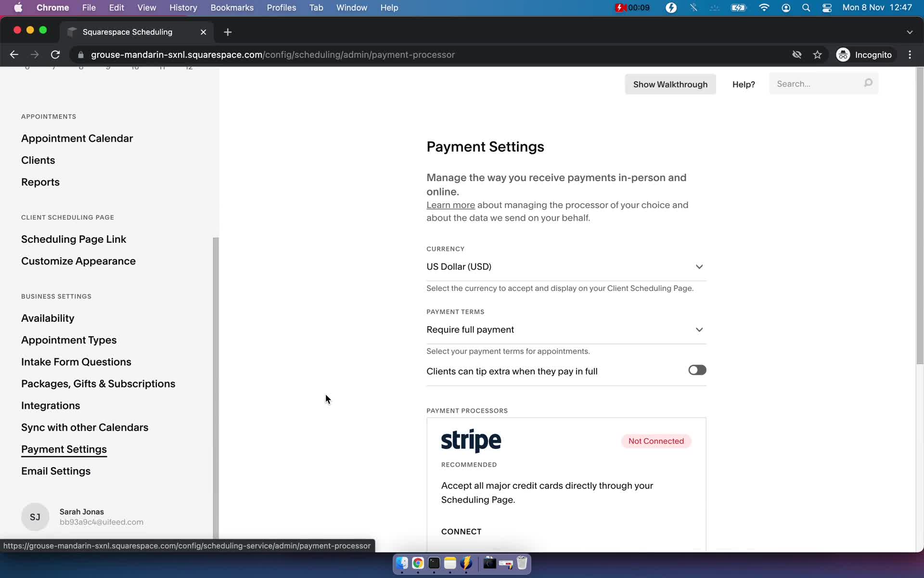
Task: Open Reports in the sidebar
Action: point(40,182)
